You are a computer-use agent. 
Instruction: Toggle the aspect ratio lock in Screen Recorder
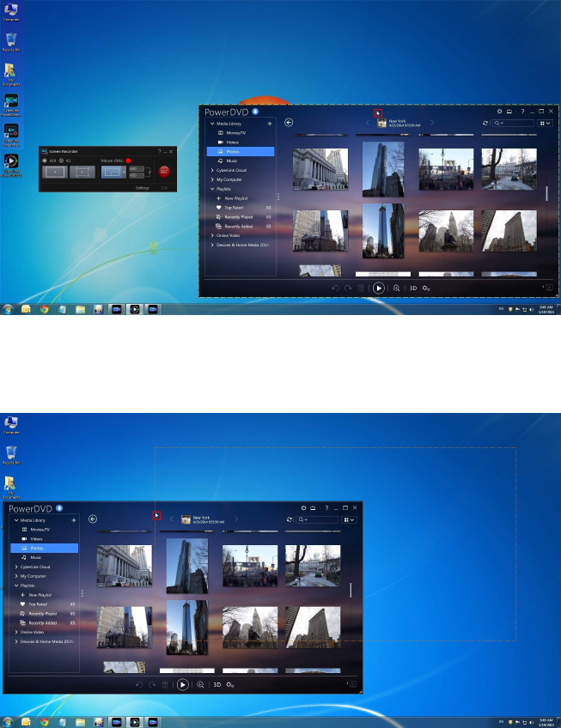[149, 173]
